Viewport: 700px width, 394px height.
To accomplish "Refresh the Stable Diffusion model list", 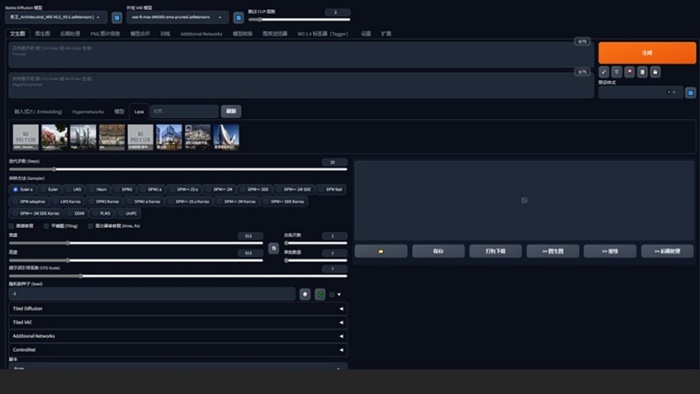I will tap(117, 18).
